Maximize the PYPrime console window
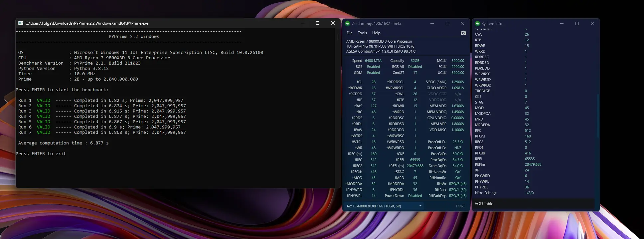Viewport: 644px width, 239px height. (x=317, y=23)
